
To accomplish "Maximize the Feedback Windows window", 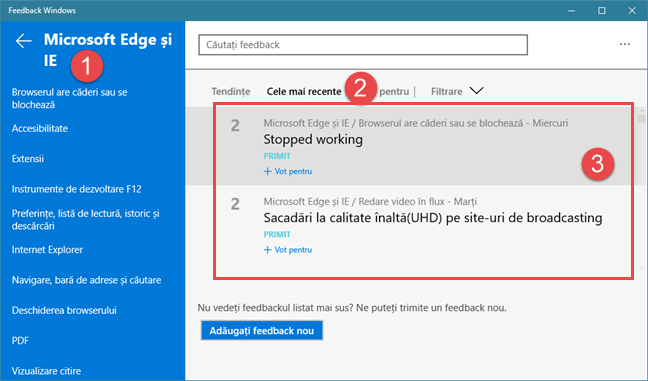I will pos(602,11).
